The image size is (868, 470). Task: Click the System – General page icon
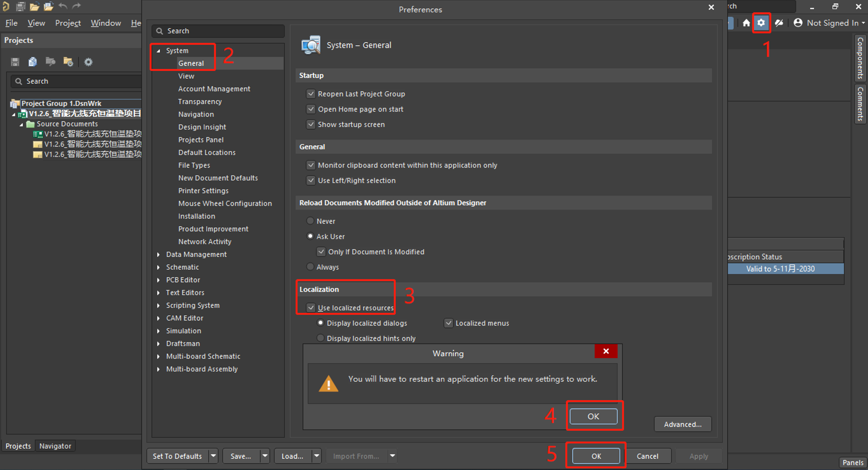pyautogui.click(x=311, y=45)
